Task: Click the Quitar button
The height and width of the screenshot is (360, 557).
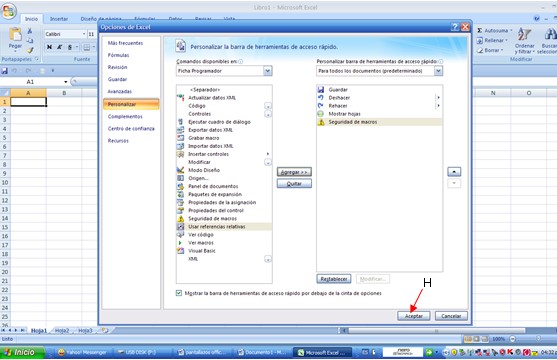Action: [x=294, y=184]
